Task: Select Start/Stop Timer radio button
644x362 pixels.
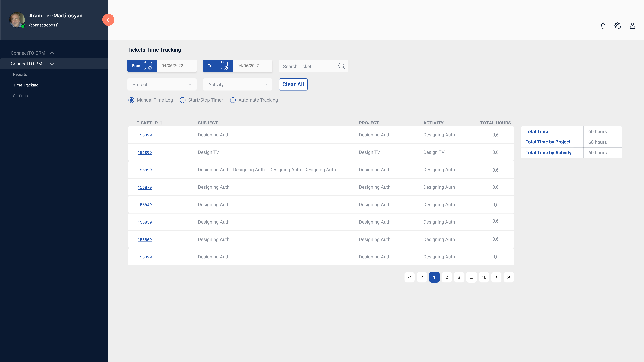Action: click(183, 100)
